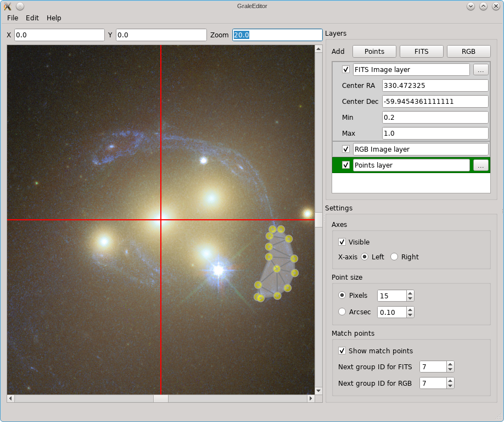This screenshot has height=422, width=504.
Task: Click the FITS Image layer name field
Action: click(x=411, y=69)
